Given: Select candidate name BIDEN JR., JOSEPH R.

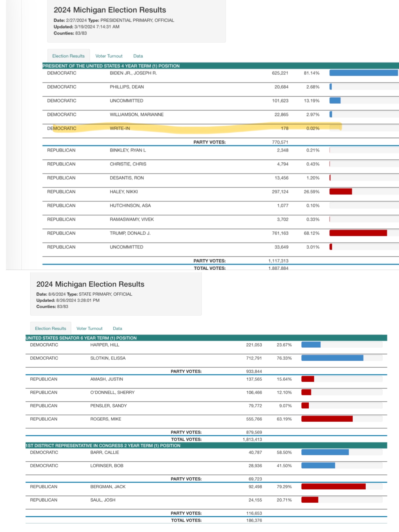Looking at the screenshot, I should [133, 73].
